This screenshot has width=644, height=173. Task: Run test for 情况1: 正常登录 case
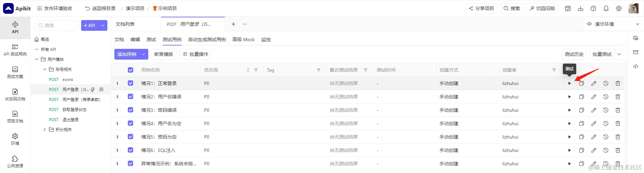(x=570, y=83)
